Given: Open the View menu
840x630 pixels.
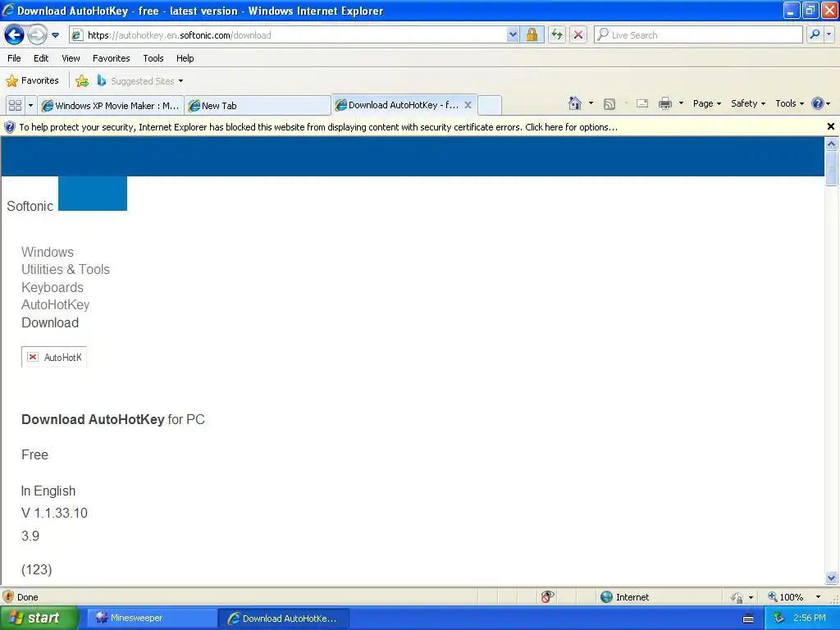Looking at the screenshot, I should click(71, 58).
